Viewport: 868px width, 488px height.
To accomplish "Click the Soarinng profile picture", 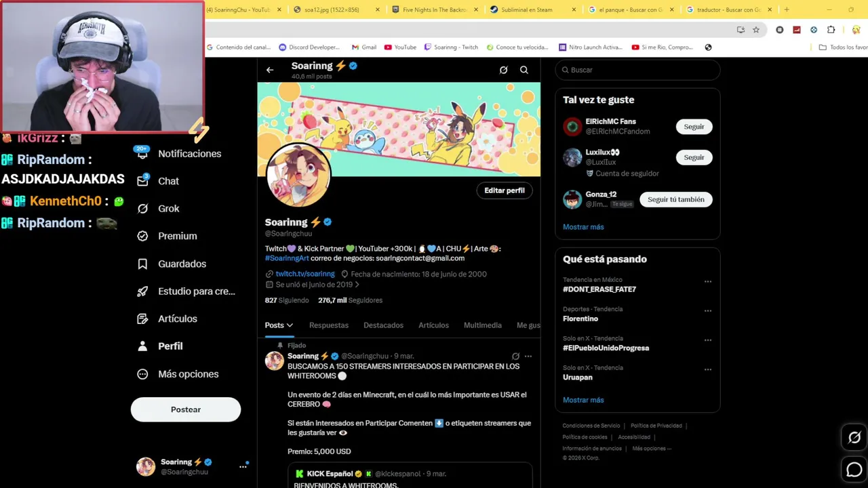I will 298,175.
